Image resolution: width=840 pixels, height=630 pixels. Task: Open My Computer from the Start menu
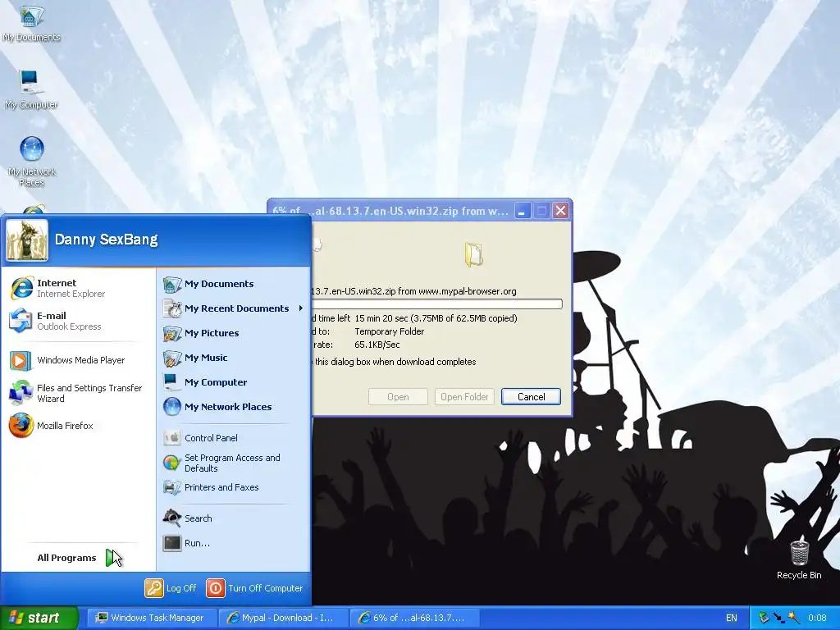coord(234,382)
